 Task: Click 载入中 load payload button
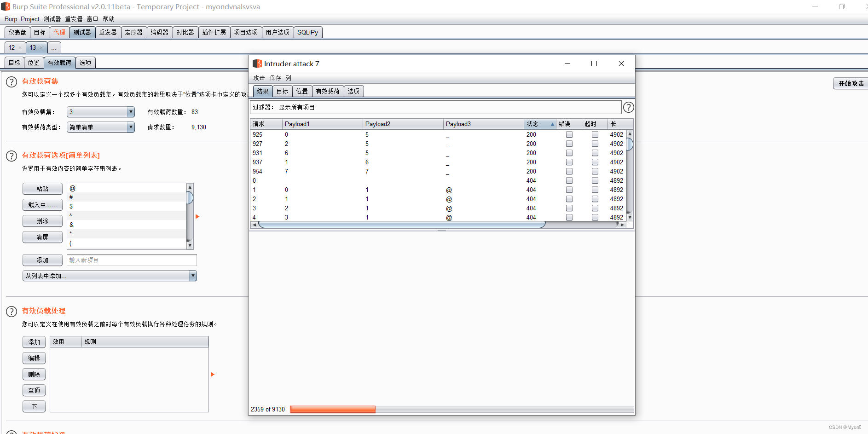coord(42,205)
